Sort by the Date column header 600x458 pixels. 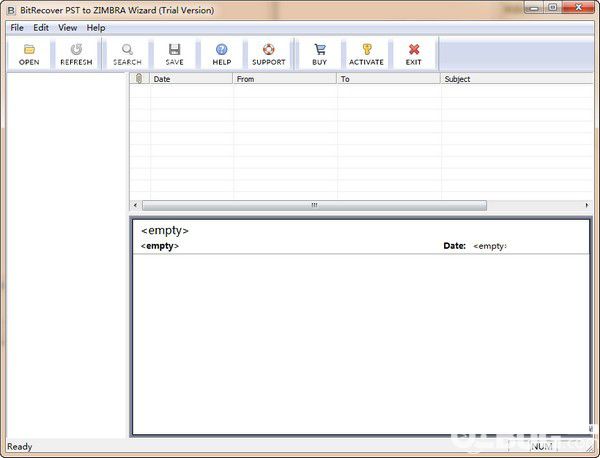click(191, 79)
